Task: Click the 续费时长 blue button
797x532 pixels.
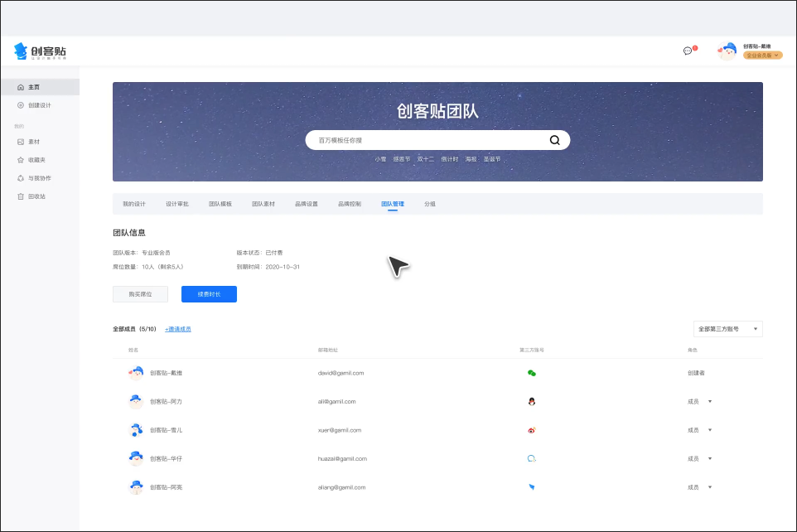Action: (209, 294)
